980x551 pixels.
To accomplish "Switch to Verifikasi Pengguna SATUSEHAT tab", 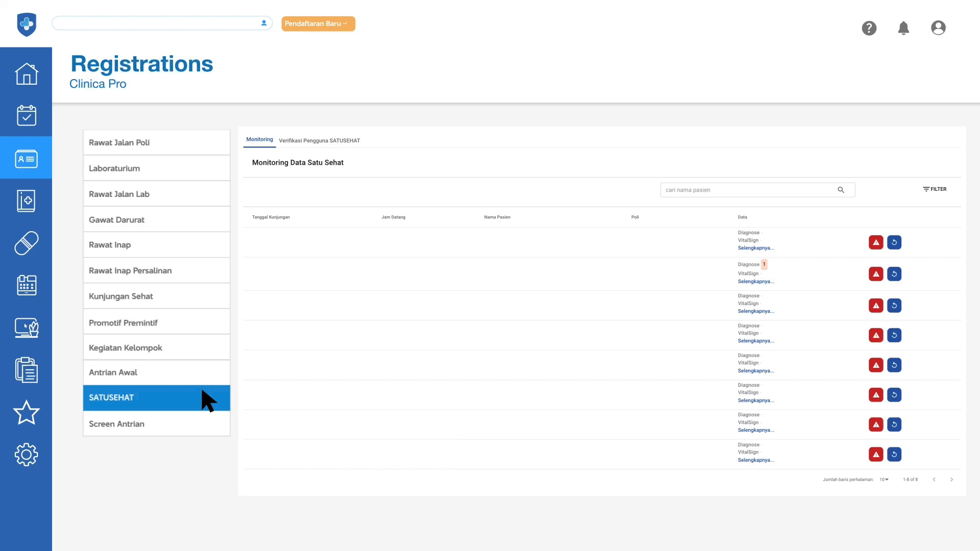I will [320, 140].
